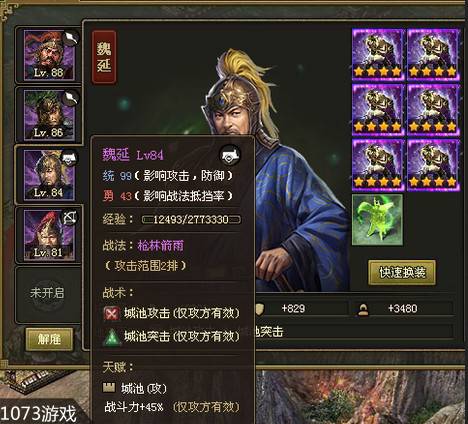Select the Lv. 86 general portrait

tap(49, 115)
